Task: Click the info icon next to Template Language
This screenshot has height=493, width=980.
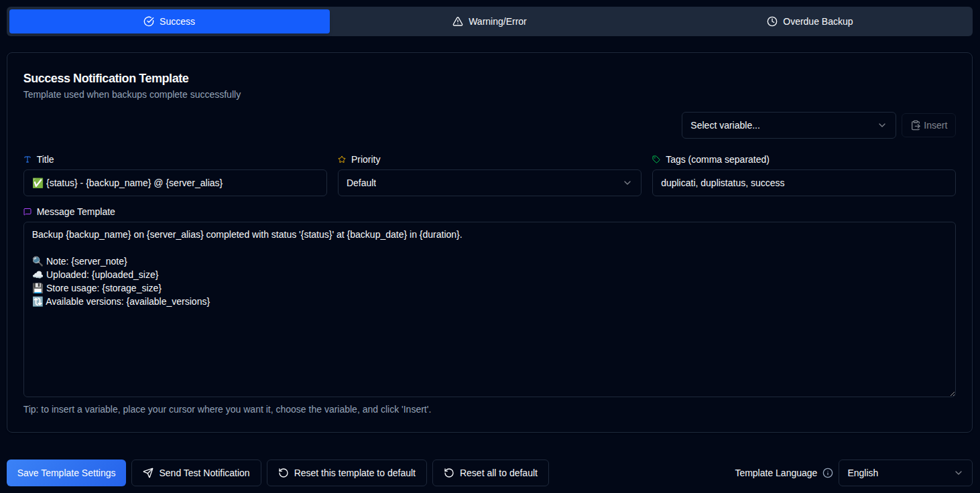Action: pos(829,473)
